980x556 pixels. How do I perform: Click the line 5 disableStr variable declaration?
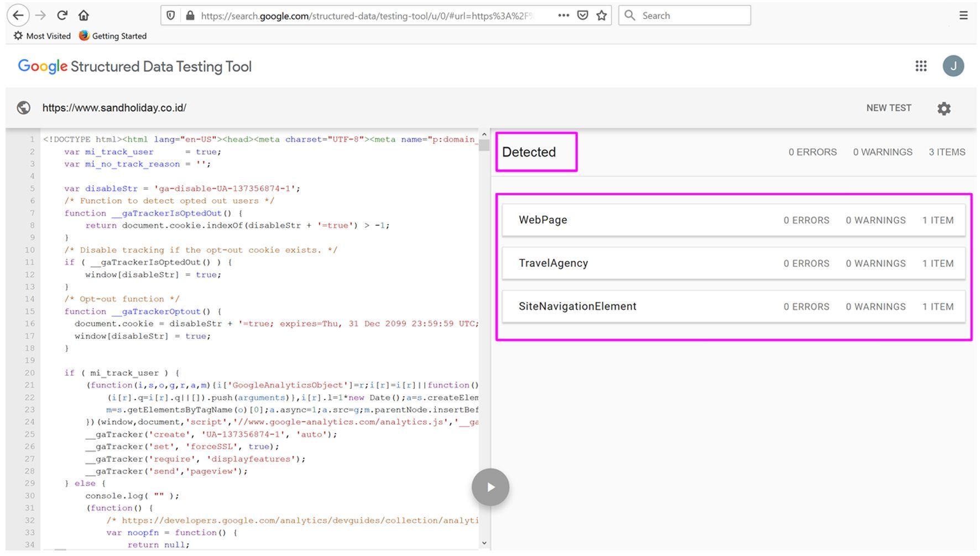182,189
